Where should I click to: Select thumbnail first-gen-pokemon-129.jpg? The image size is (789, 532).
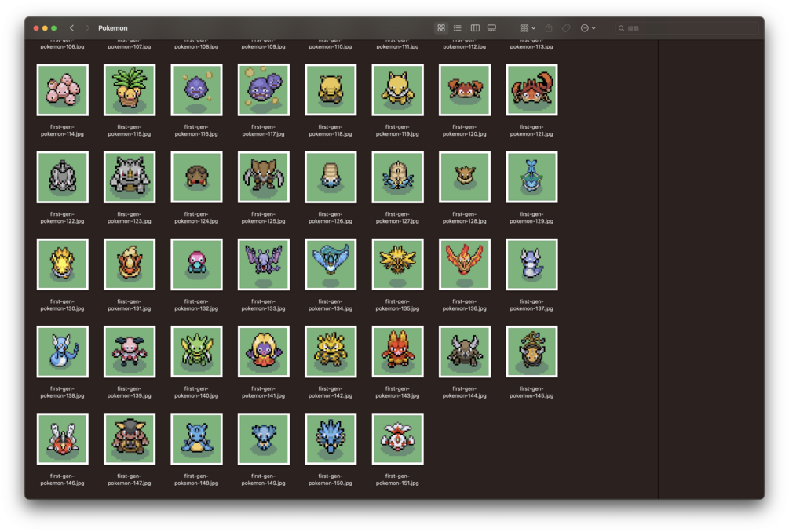tap(531, 177)
